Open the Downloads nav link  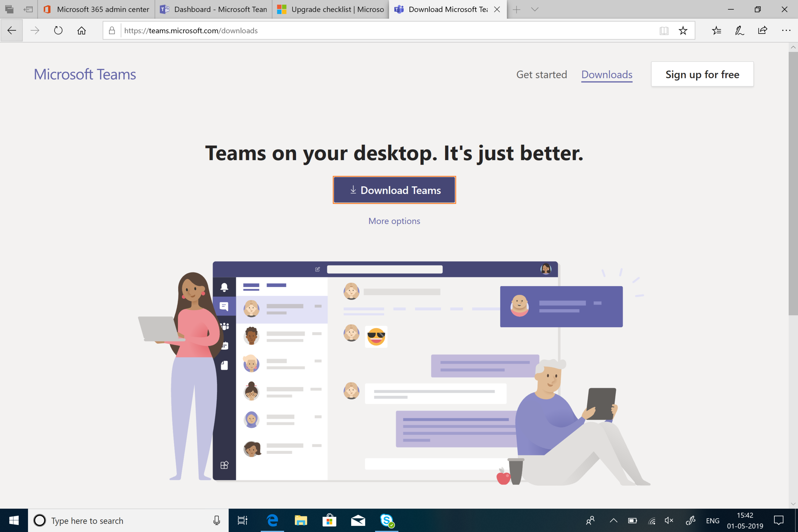tap(607, 74)
